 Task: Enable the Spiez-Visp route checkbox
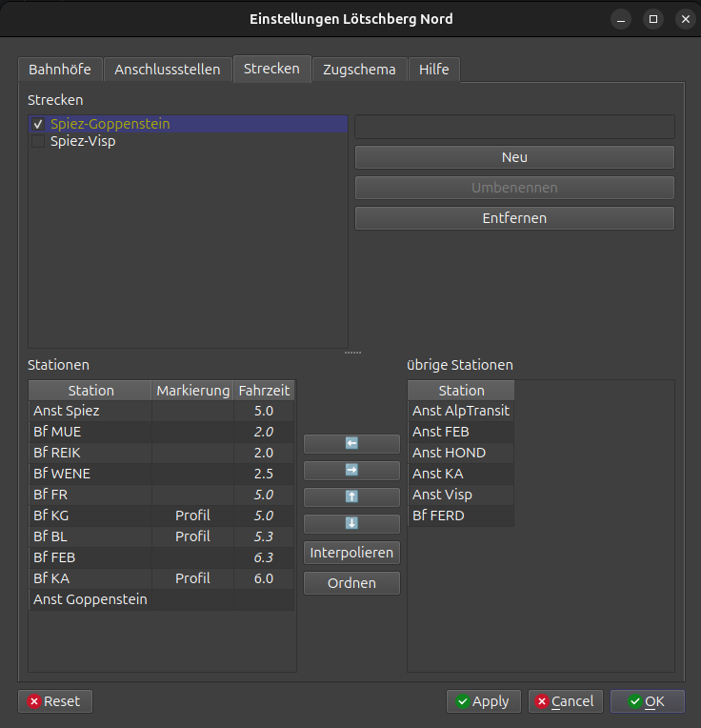[x=38, y=141]
